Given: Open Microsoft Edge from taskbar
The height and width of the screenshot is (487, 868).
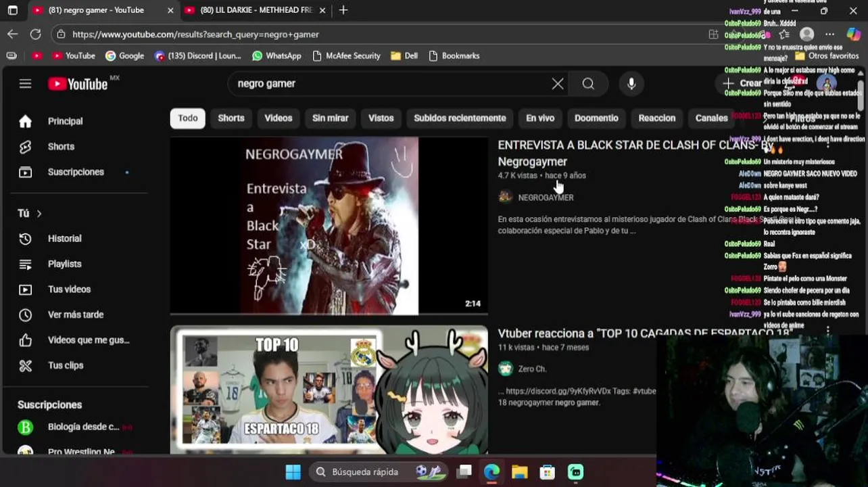Looking at the screenshot, I should [491, 472].
